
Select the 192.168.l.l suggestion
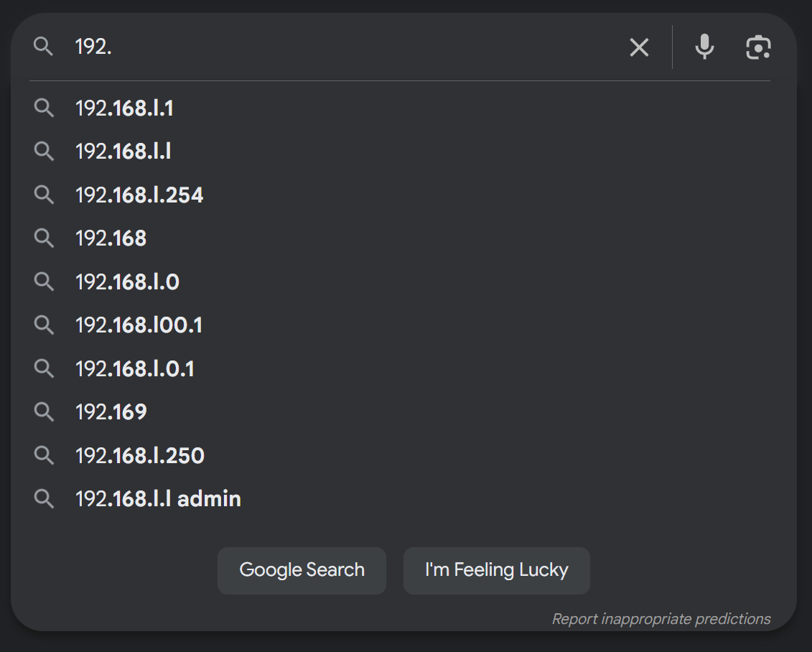(123, 152)
